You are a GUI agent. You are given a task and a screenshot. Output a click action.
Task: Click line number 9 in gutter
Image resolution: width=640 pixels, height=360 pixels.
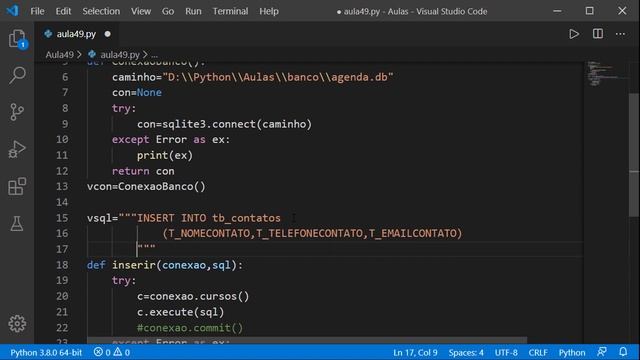65,124
